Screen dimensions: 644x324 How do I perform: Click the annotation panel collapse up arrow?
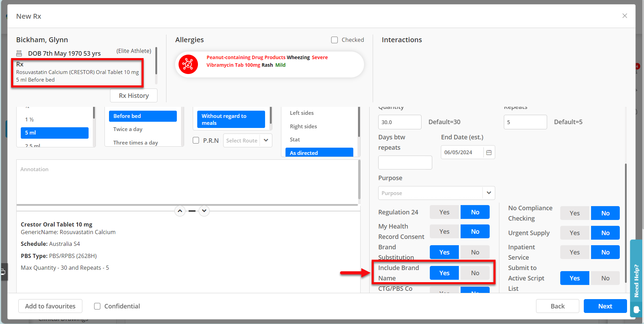pos(180,211)
